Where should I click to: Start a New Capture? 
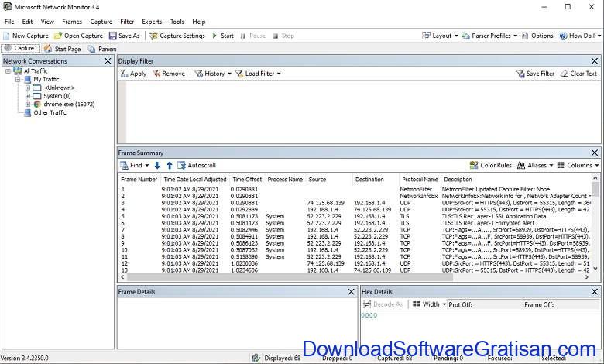(x=26, y=36)
